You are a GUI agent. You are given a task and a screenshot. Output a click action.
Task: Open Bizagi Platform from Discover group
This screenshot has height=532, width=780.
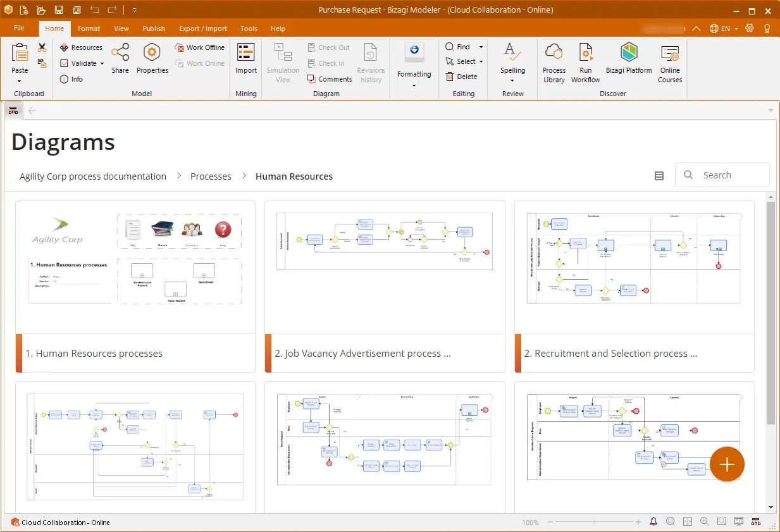[x=629, y=58]
